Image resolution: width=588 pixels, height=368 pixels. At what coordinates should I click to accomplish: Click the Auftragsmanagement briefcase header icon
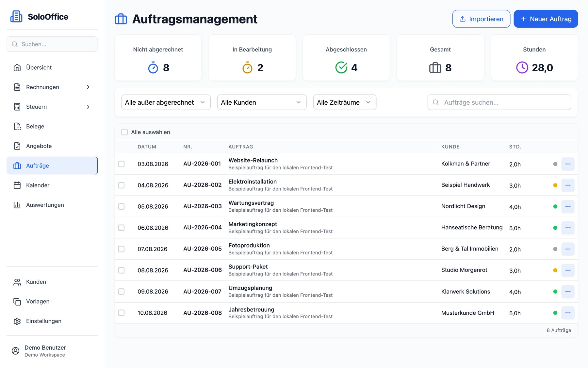click(121, 19)
